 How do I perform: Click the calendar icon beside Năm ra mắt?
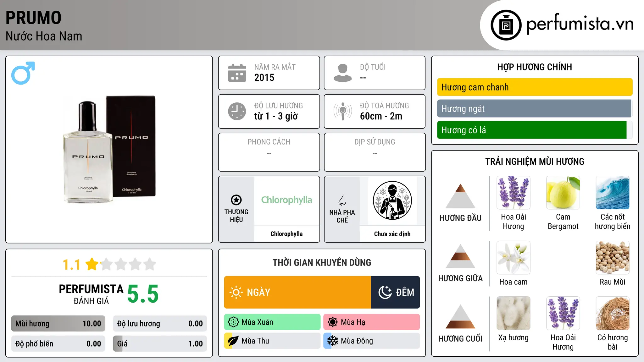[x=237, y=73]
